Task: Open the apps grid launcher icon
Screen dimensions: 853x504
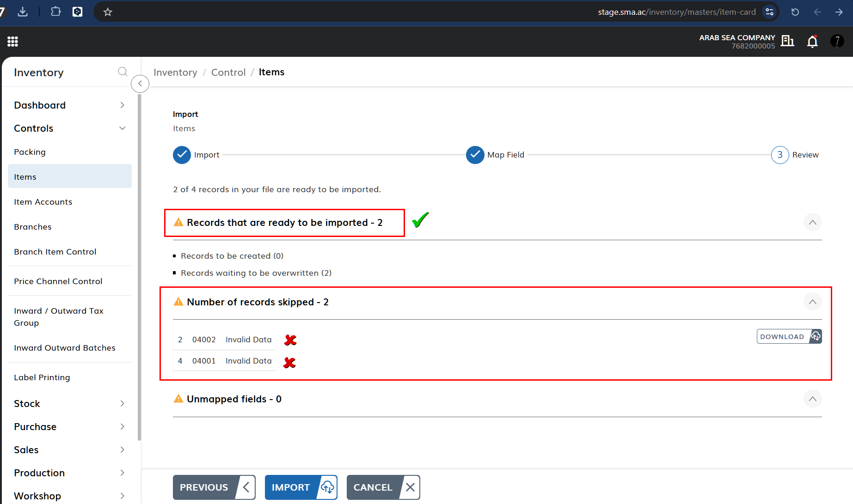Action: coord(12,42)
